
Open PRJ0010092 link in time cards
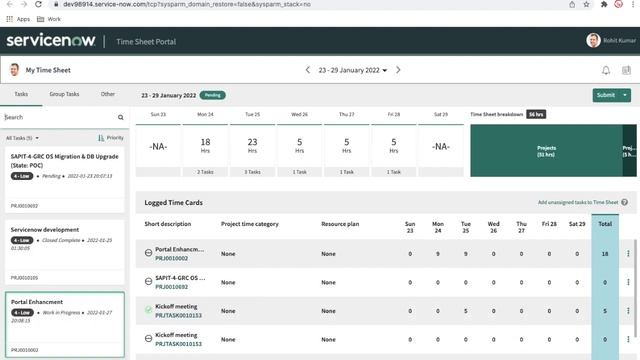pos(171,287)
